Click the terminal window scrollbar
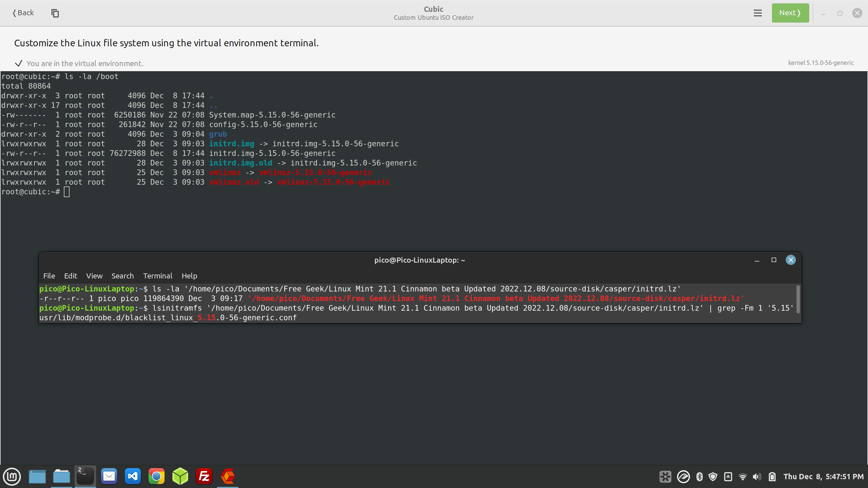Viewport: 868px width, 488px height. pyautogui.click(x=798, y=300)
